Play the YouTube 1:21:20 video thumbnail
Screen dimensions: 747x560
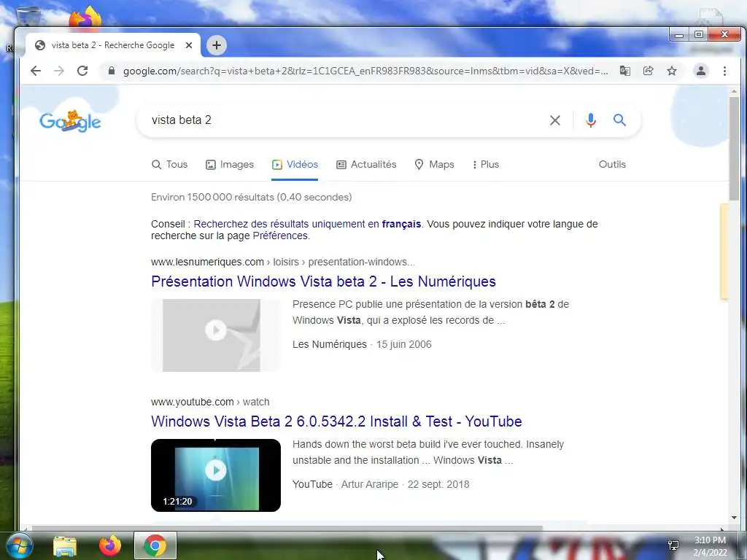point(216,475)
